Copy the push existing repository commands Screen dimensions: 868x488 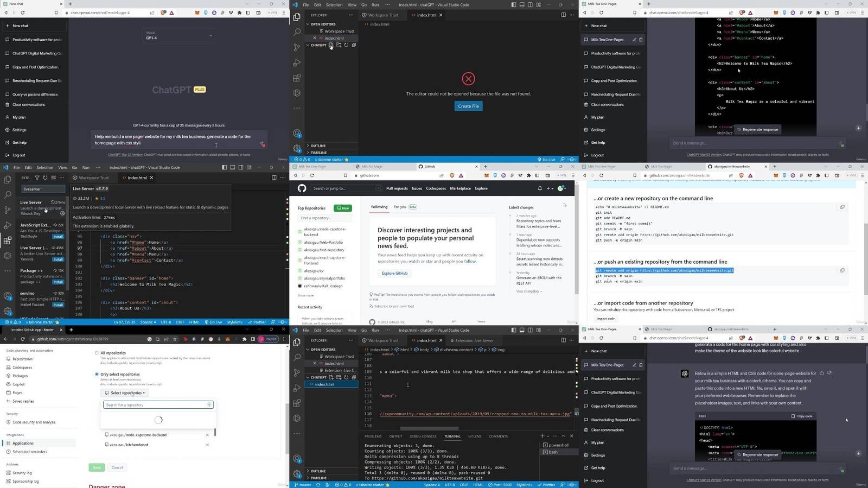pos(842,270)
